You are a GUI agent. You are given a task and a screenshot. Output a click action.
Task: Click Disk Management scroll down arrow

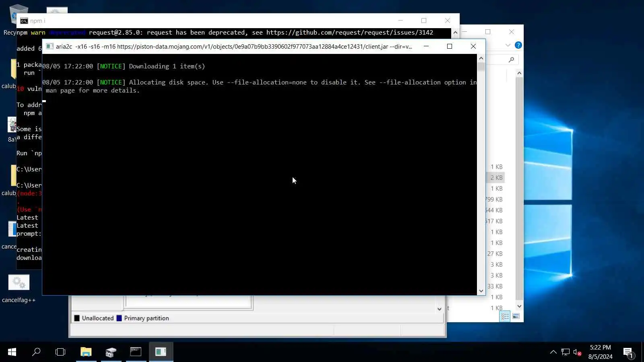tap(439, 309)
